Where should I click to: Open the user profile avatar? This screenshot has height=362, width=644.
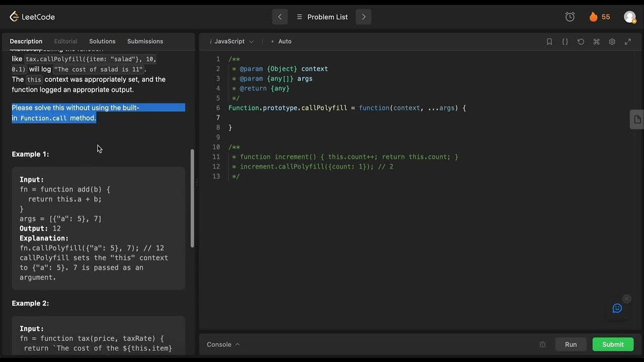pos(629,17)
